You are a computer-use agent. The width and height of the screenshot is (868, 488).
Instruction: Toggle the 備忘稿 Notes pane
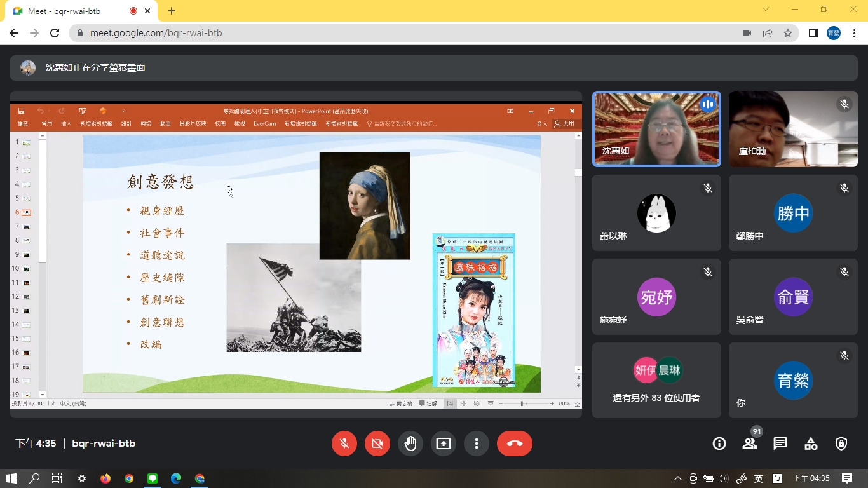[401, 403]
